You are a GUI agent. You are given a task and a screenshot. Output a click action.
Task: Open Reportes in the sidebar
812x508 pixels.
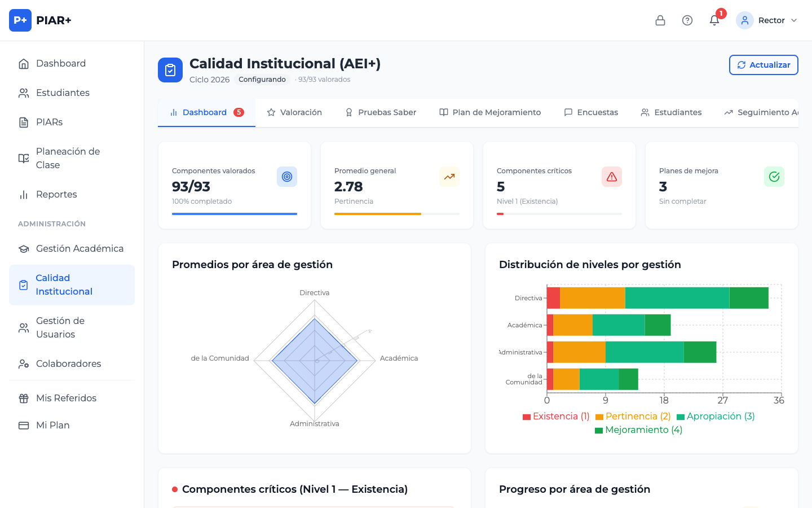pos(72,194)
